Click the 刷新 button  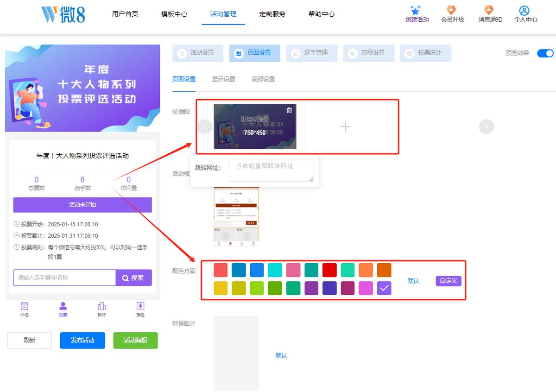[x=30, y=340]
